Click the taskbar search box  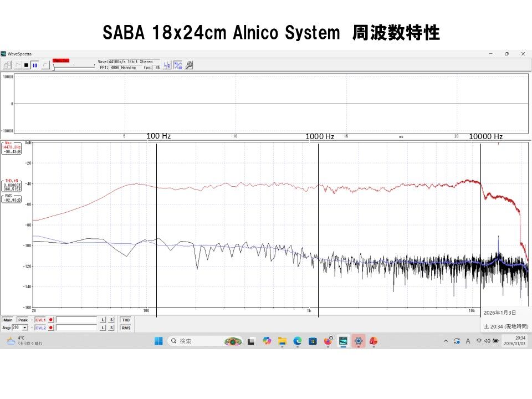(x=205, y=341)
